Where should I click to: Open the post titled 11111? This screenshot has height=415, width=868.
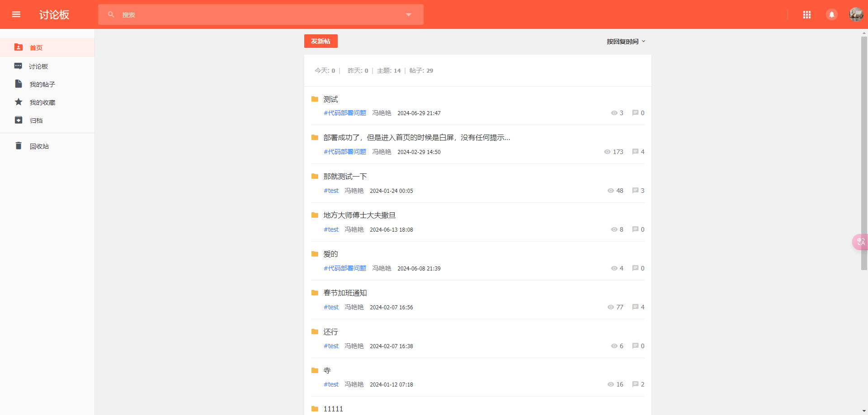point(333,409)
